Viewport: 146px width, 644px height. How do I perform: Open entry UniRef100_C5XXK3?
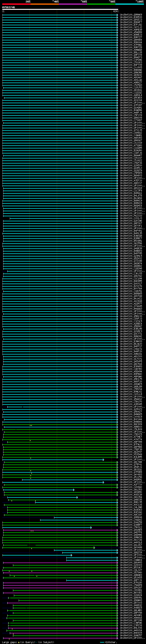coord(131,63)
